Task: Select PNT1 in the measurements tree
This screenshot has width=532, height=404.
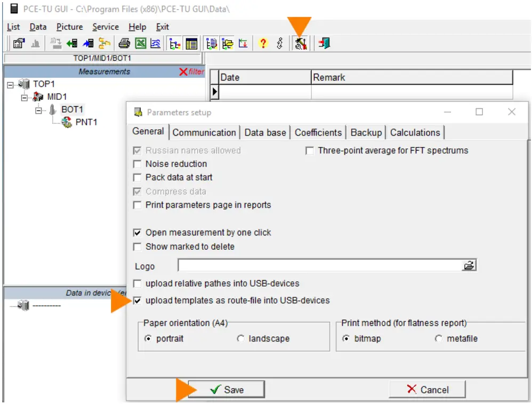Action: pyautogui.click(x=86, y=122)
